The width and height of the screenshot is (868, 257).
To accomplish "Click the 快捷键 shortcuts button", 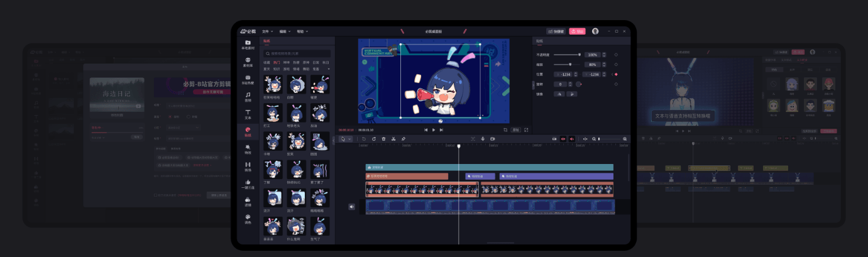I will point(556,31).
